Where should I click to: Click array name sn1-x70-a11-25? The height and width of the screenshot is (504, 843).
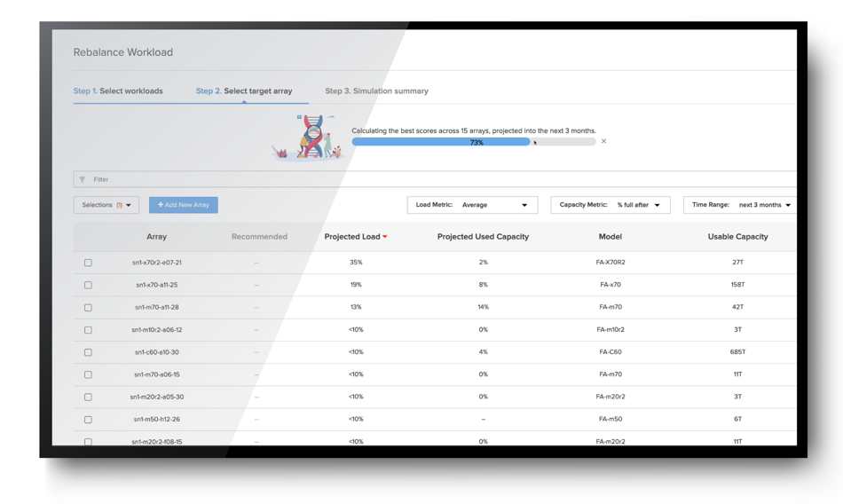(x=156, y=285)
